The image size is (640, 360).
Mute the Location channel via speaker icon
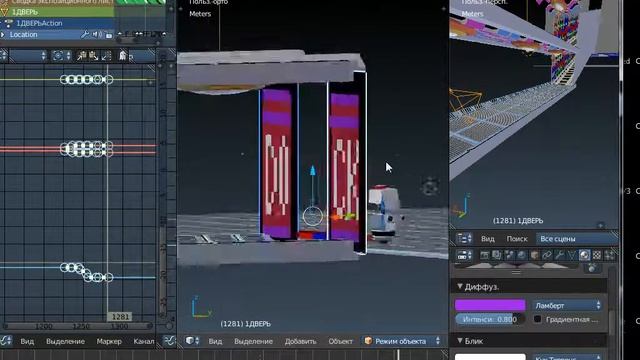pos(97,35)
